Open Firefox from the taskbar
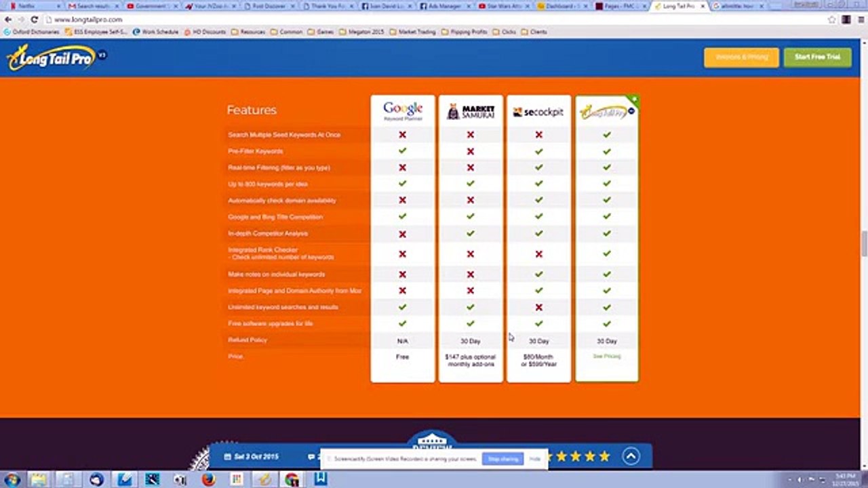This screenshot has width=868, height=488. [208, 479]
